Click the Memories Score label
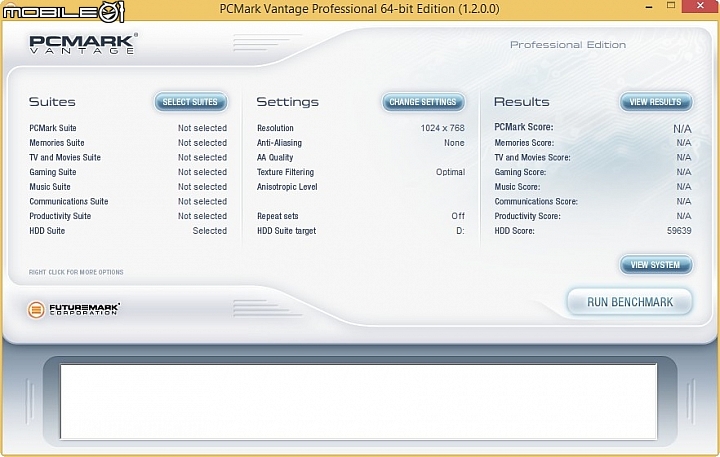The width and height of the screenshot is (720, 457). click(524, 143)
